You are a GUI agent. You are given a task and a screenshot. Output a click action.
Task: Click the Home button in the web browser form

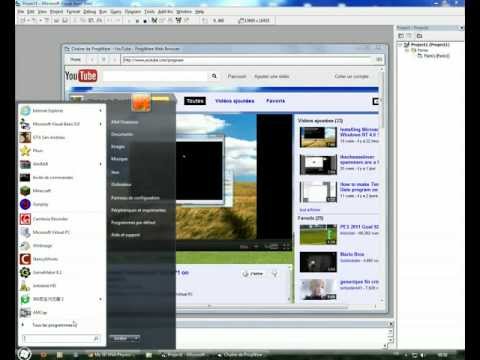tap(76, 60)
